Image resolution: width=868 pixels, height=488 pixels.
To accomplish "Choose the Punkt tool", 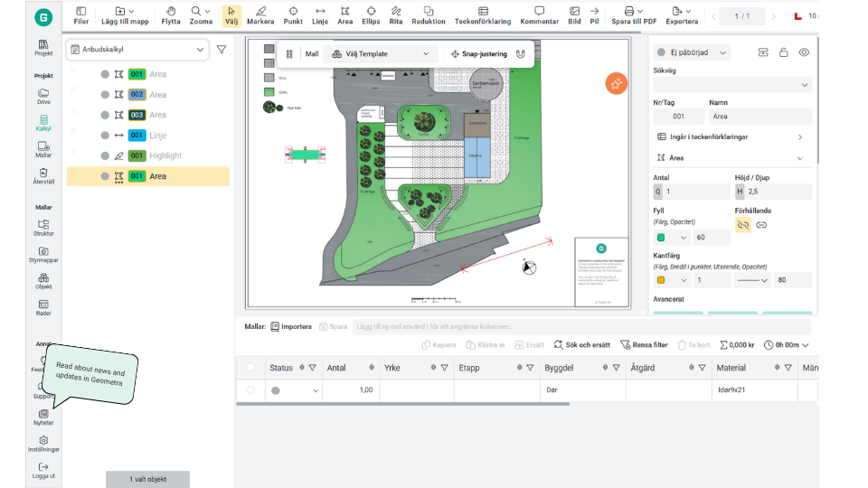I will pos(293,15).
